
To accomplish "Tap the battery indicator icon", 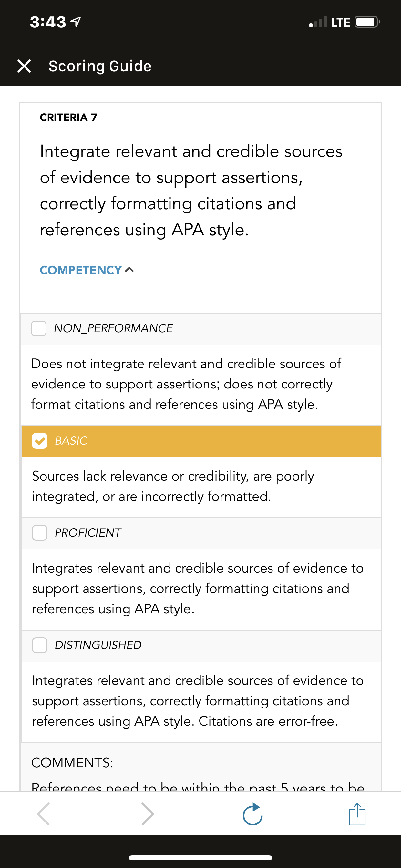I will 367,22.
